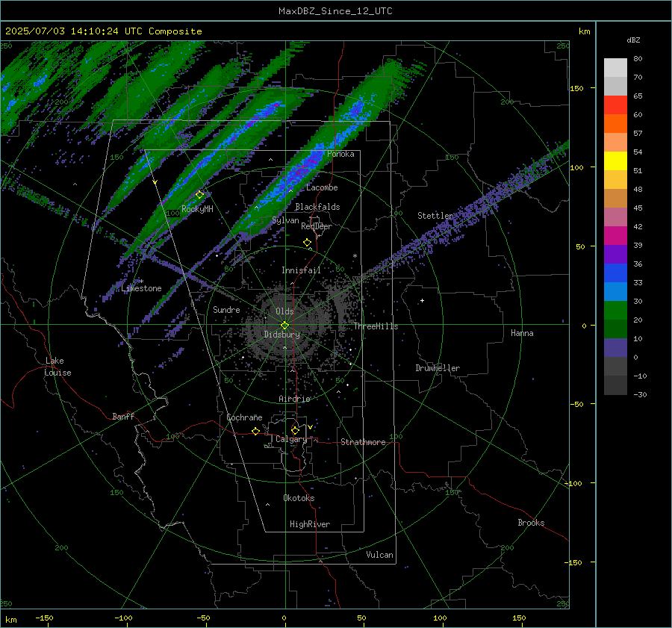This screenshot has width=672, height=628.
Task: Click the white asterisk marker above Limestone
Action: 142,282
